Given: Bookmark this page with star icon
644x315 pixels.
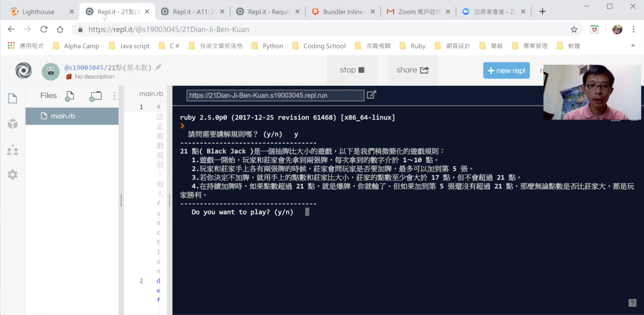Looking at the screenshot, I should click(574, 30).
